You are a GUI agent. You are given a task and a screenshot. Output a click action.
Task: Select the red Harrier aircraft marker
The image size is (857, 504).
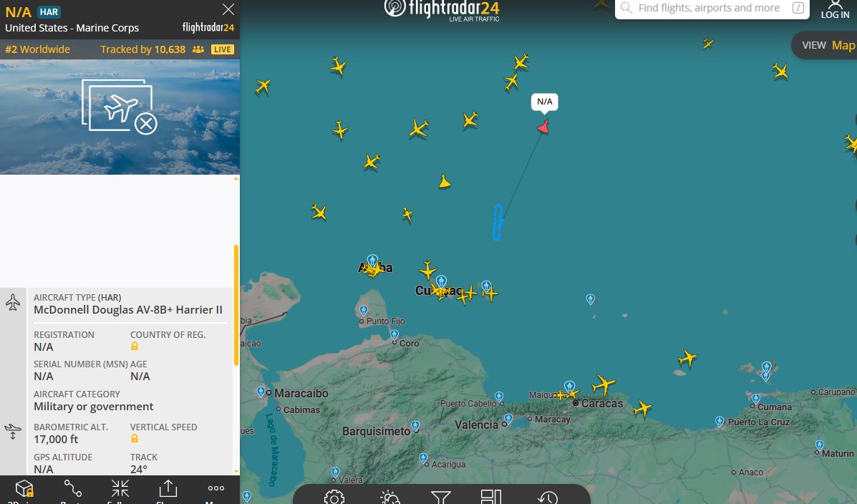point(543,127)
